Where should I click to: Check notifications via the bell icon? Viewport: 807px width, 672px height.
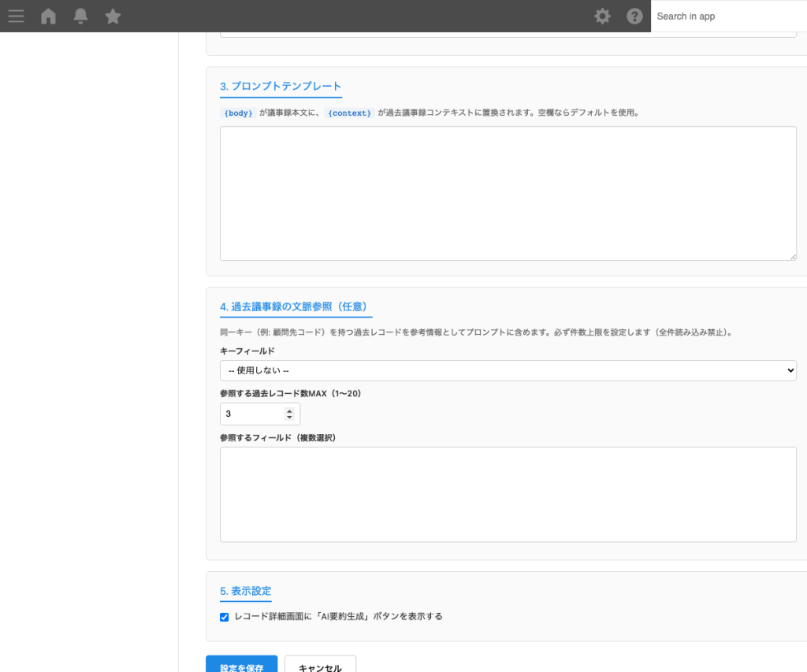click(x=80, y=16)
